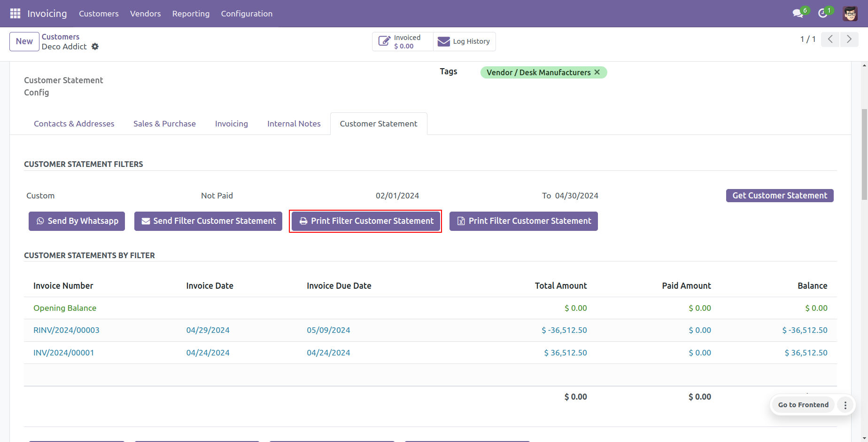The width and height of the screenshot is (868, 442).
Task: Sort by the Invoice Due Date column header
Action: coord(339,286)
